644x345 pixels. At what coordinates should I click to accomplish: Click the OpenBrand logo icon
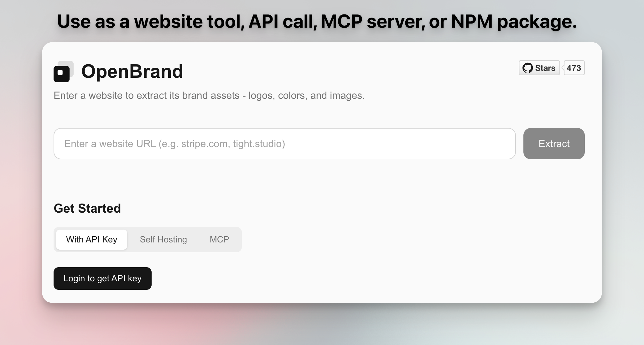click(63, 72)
